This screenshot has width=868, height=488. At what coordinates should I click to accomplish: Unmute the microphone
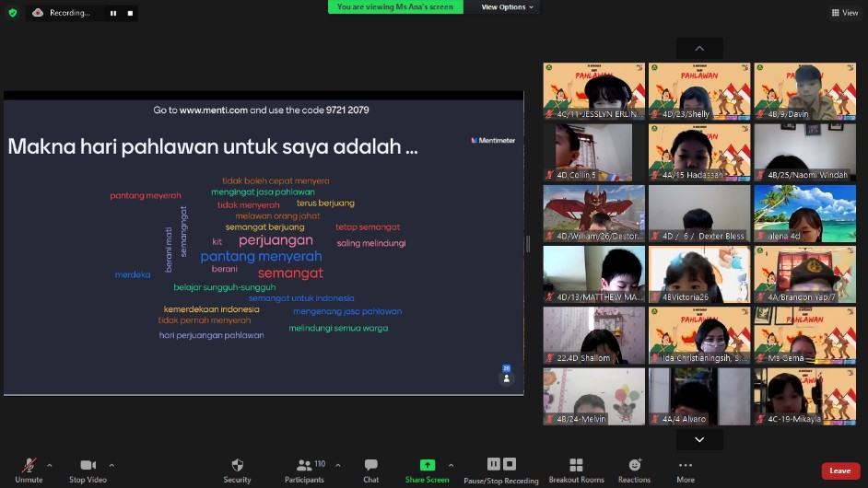click(x=29, y=466)
